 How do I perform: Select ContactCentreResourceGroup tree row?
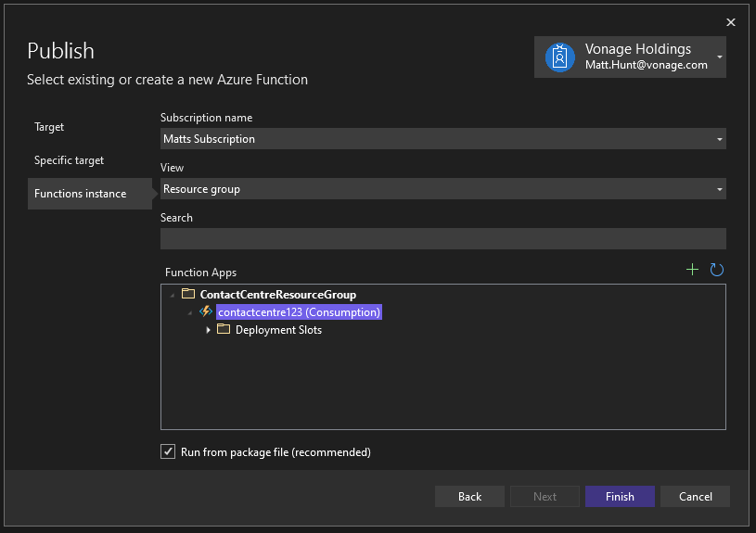278,294
